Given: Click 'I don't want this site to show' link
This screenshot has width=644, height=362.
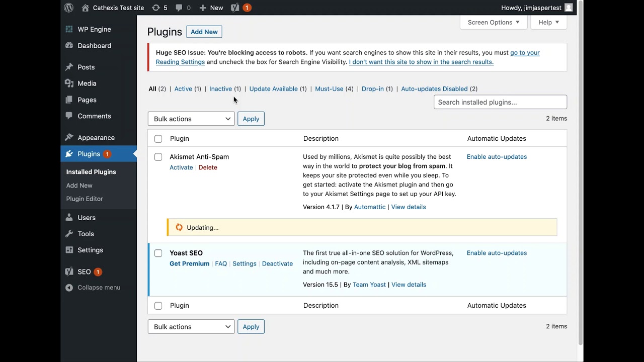Looking at the screenshot, I should [x=421, y=62].
